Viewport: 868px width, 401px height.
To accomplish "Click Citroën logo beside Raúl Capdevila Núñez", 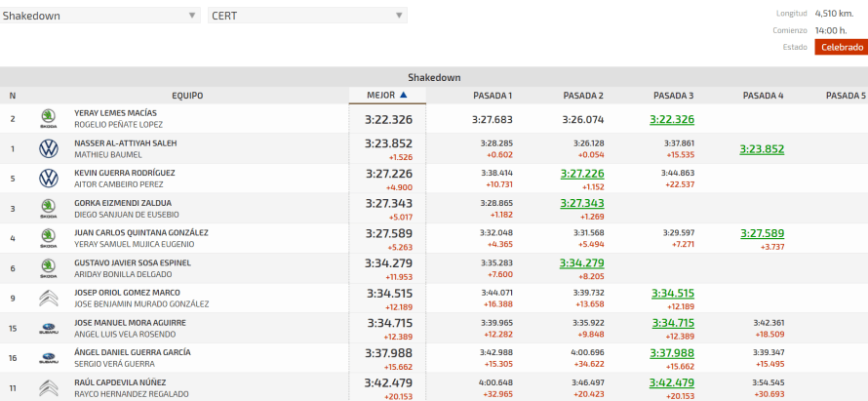I will [48, 388].
